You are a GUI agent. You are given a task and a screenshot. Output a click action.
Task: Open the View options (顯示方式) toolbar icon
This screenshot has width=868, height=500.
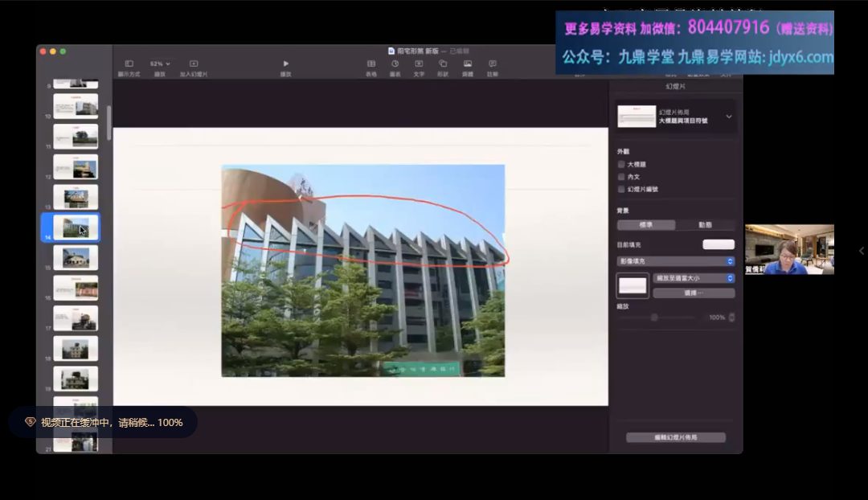(129, 64)
